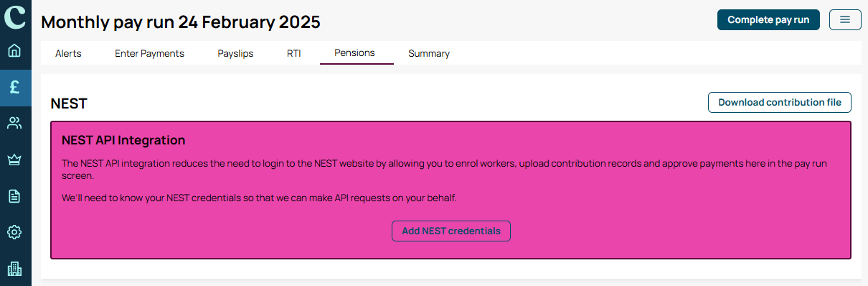This screenshot has width=868, height=286.
Task: View the Summary tab
Action: pos(429,53)
